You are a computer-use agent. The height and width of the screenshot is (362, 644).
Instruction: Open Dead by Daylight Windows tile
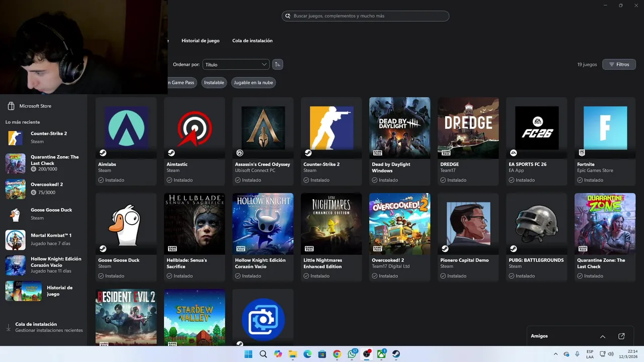(399, 141)
